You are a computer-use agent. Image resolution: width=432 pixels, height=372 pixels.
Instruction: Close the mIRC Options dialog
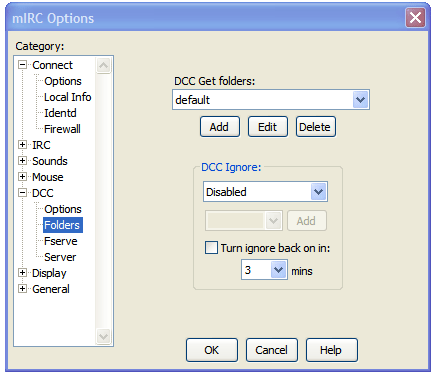coord(415,17)
